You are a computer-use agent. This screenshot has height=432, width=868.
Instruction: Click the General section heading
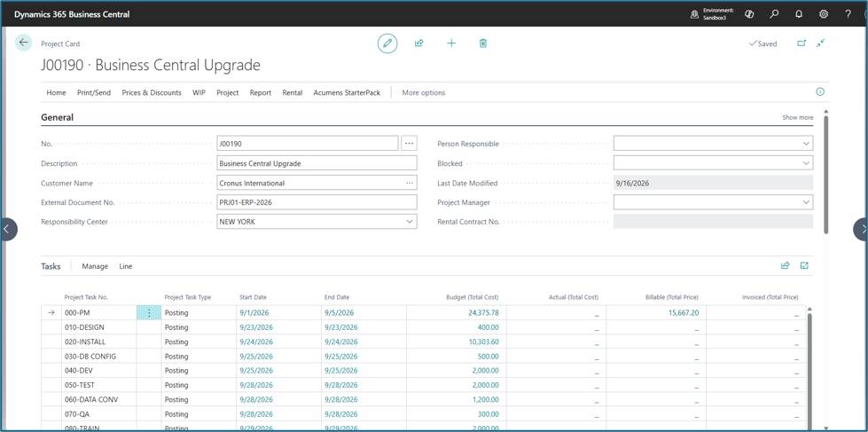click(x=57, y=117)
